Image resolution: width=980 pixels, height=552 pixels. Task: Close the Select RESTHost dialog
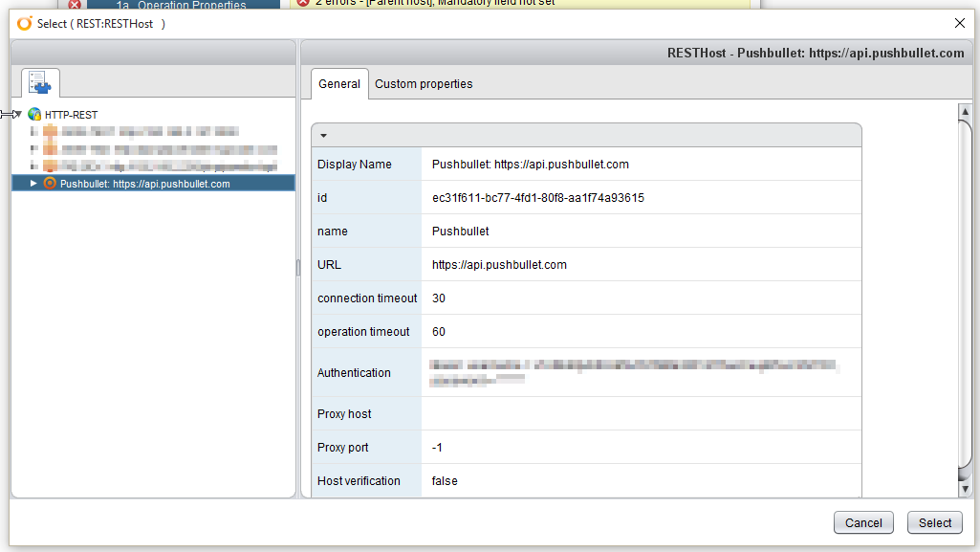[960, 23]
